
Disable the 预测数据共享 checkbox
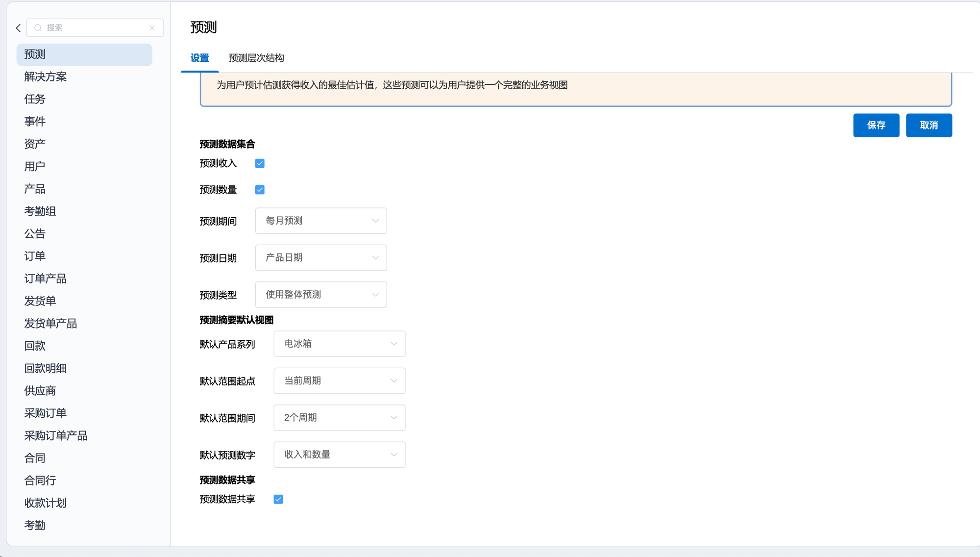[278, 499]
